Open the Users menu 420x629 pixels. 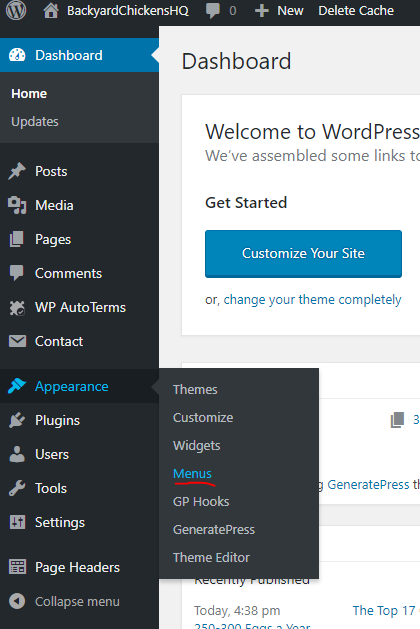(52, 454)
